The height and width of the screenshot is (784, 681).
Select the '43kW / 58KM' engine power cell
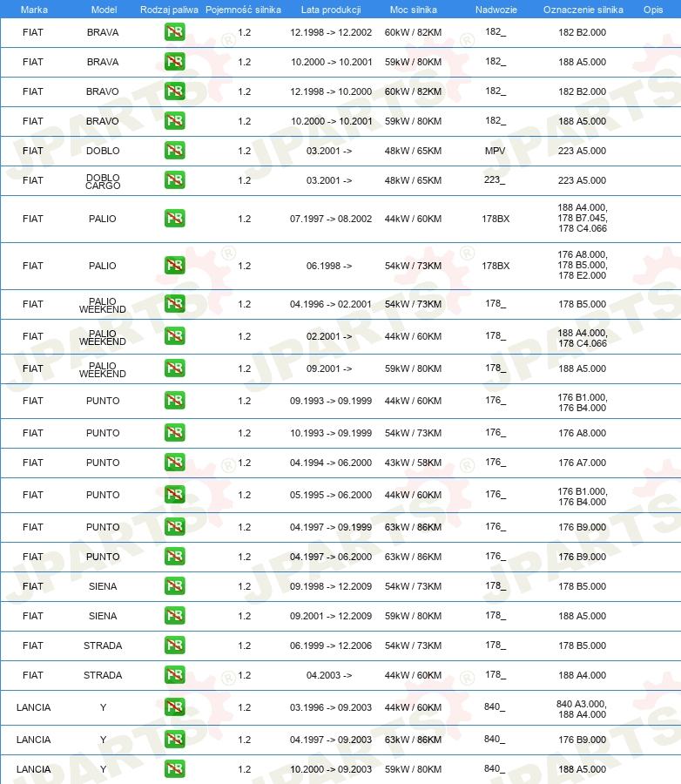(413, 463)
